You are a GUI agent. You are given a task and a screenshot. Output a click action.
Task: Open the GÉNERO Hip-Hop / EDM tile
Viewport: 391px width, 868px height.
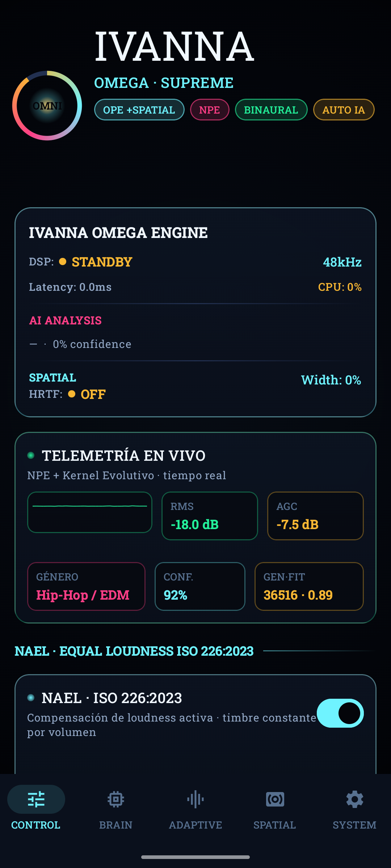point(86,586)
